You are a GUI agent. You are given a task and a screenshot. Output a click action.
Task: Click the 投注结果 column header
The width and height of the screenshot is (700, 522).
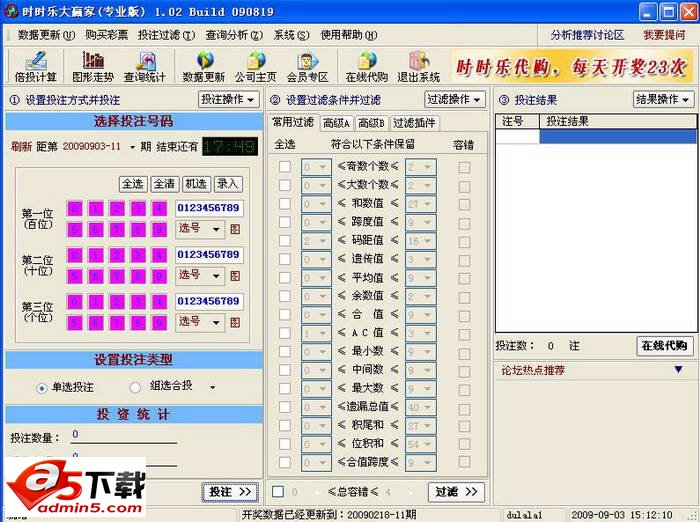tap(618, 121)
